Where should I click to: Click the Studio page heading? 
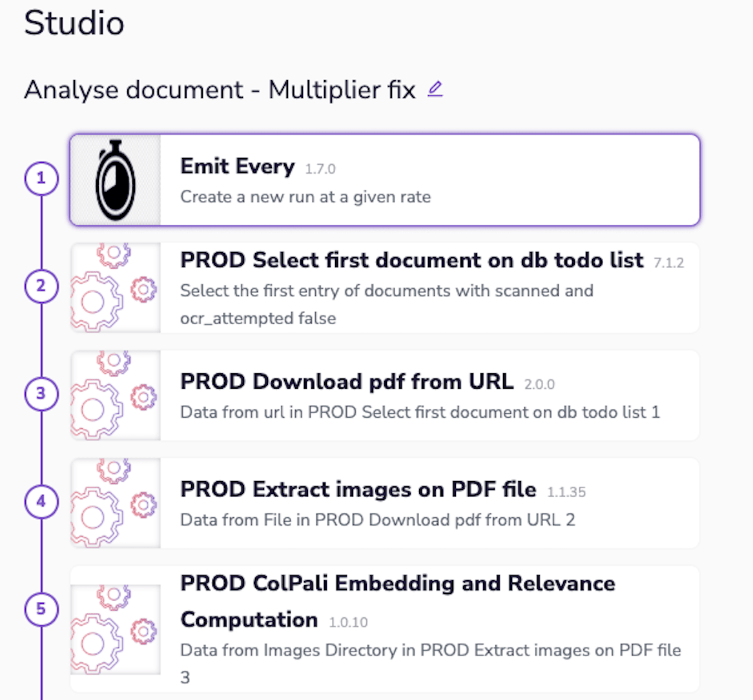point(74,24)
